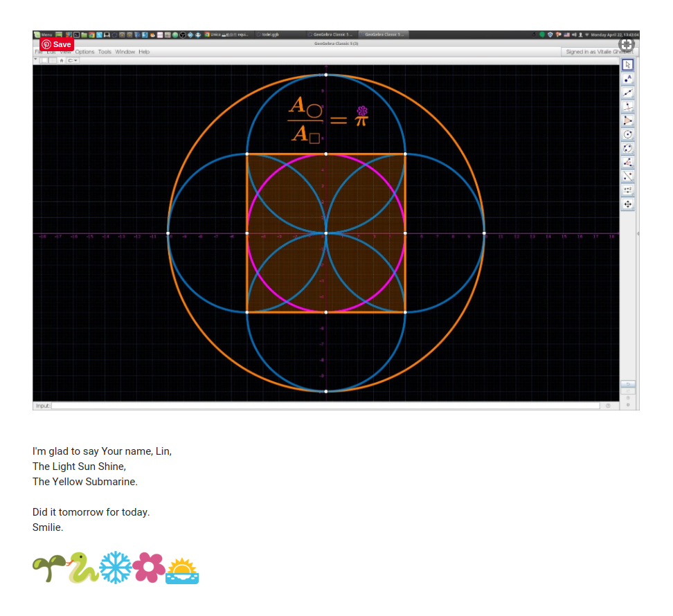The width and height of the screenshot is (673, 616).
Task: Open the Window menu
Action: [x=125, y=52]
